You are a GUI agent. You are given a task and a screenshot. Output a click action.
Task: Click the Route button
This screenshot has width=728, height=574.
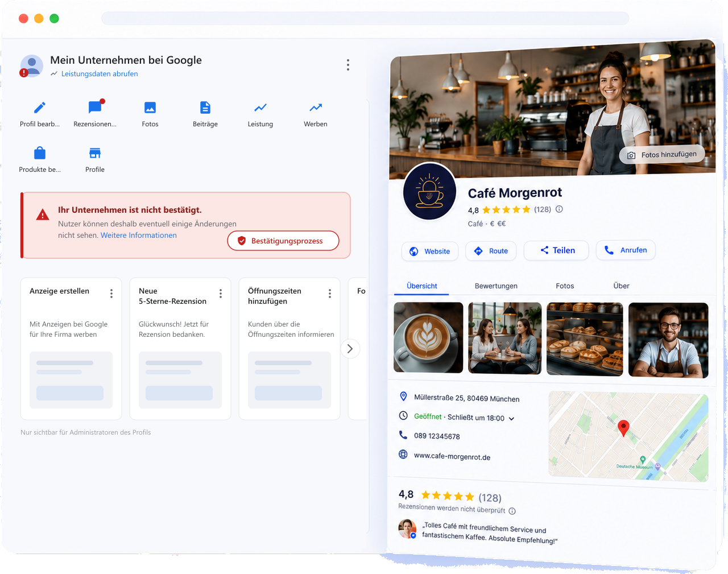click(491, 251)
